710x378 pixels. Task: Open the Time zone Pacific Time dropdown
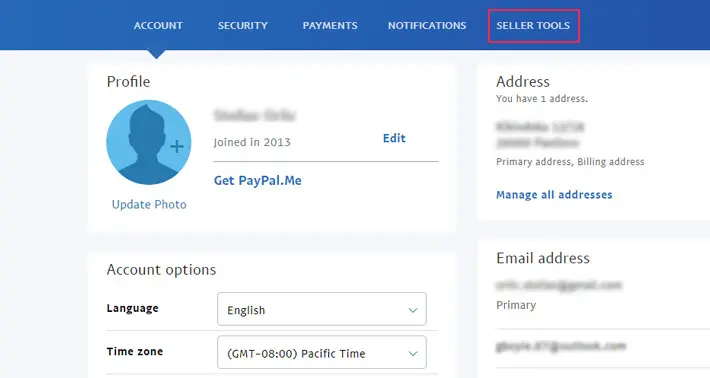click(x=321, y=352)
